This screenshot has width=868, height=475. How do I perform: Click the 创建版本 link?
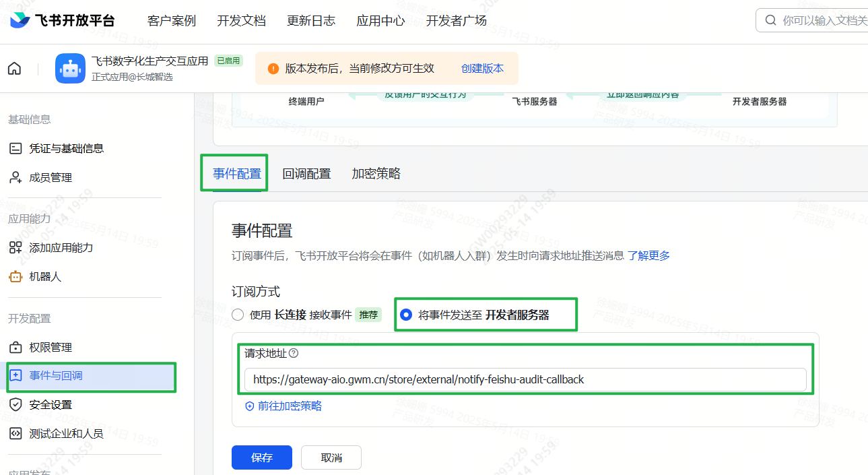(x=482, y=69)
